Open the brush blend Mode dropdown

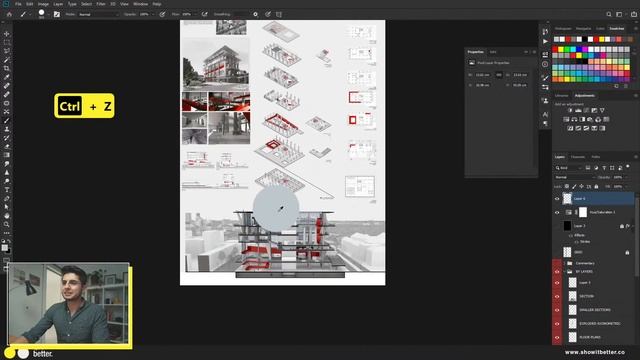click(x=98, y=14)
